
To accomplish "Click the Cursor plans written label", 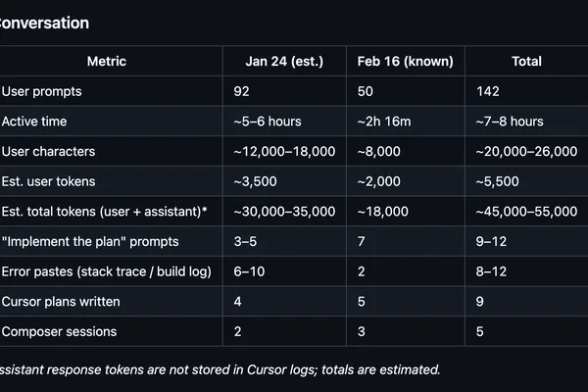I will tap(61, 301).
